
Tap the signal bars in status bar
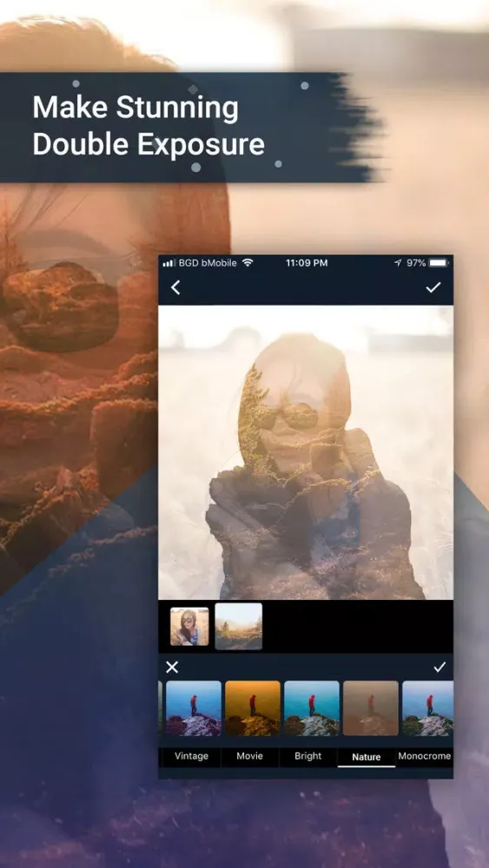pos(169,264)
